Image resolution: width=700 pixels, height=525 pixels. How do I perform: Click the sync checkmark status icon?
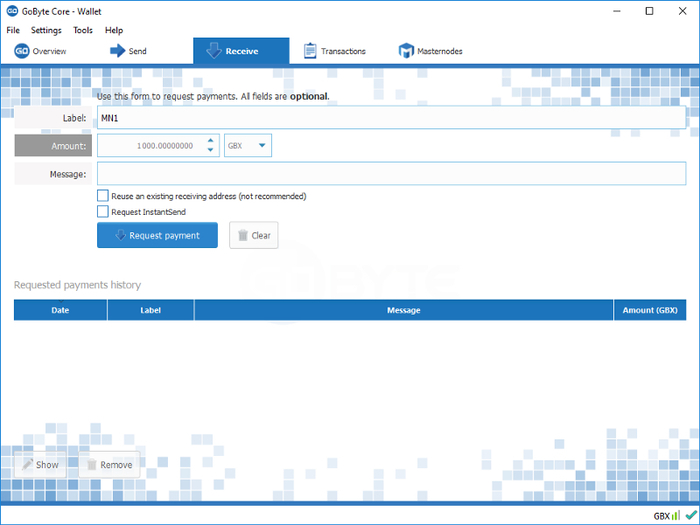click(690, 515)
